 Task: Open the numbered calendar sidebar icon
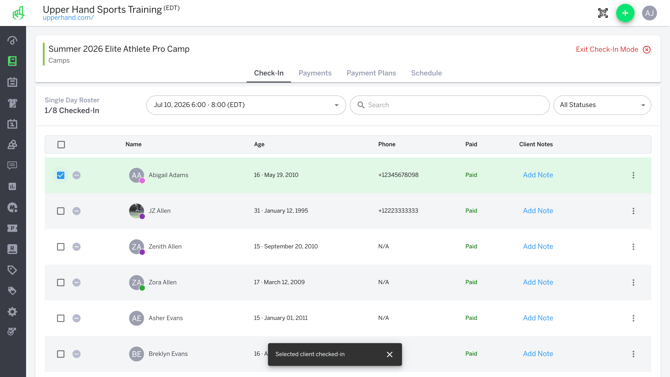[12, 124]
